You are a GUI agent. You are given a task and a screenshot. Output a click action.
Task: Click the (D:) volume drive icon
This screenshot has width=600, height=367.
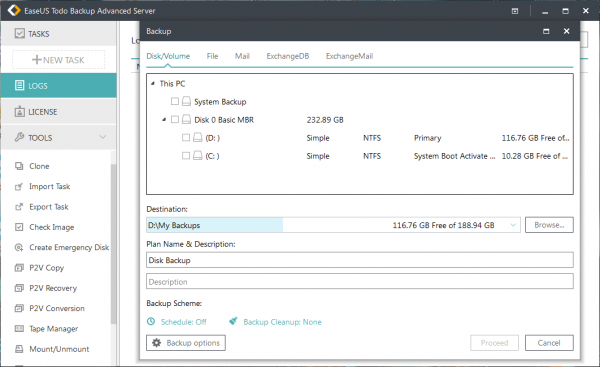coord(197,137)
